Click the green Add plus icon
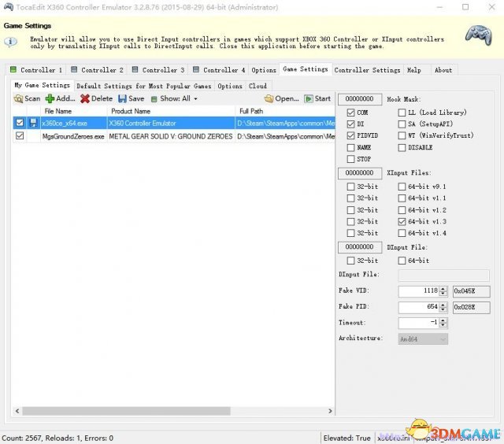 pyautogui.click(x=50, y=98)
